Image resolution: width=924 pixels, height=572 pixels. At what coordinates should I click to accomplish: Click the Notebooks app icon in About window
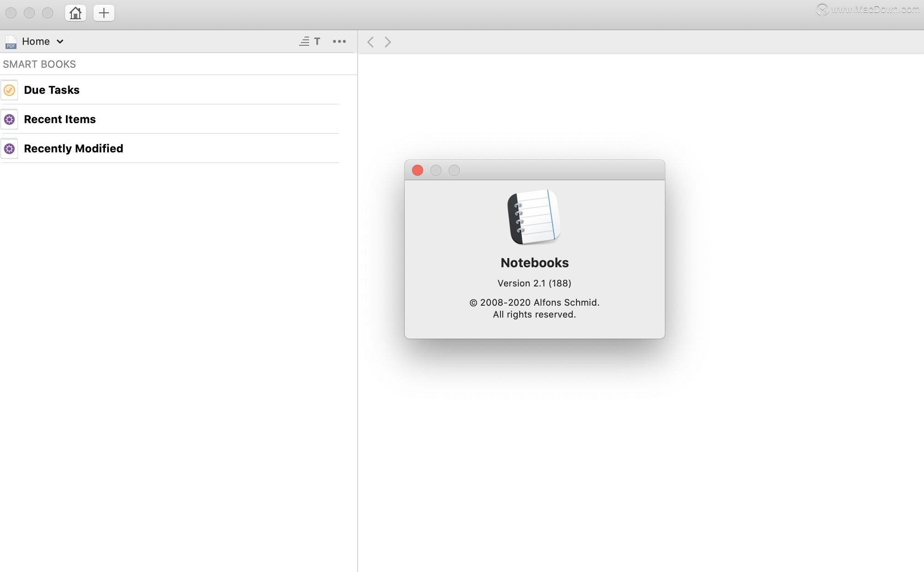[534, 217]
